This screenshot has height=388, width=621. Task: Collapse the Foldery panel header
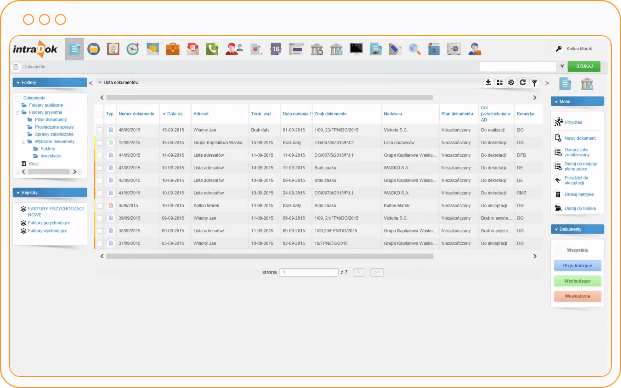tap(50, 82)
